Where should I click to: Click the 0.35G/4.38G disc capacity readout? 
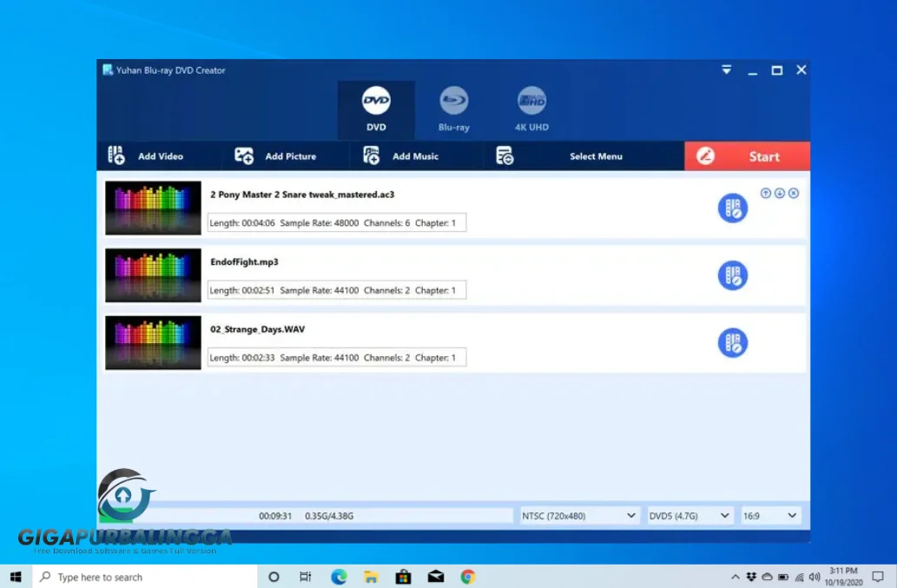pos(329,516)
